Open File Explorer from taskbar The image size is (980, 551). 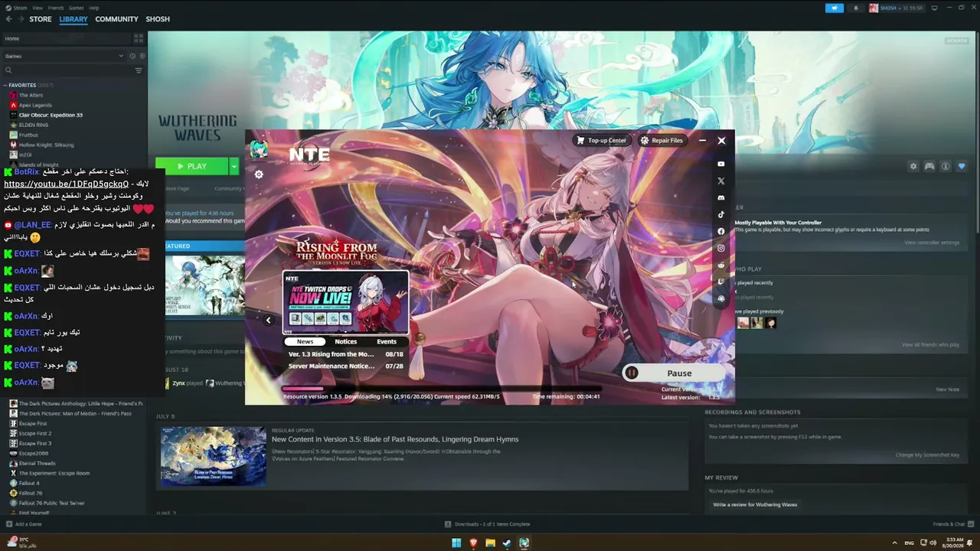pos(490,543)
